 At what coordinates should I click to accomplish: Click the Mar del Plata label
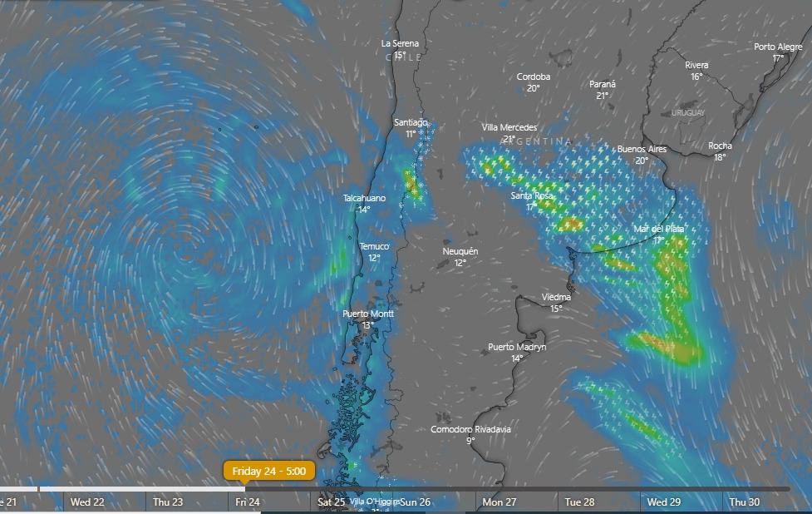point(659,229)
